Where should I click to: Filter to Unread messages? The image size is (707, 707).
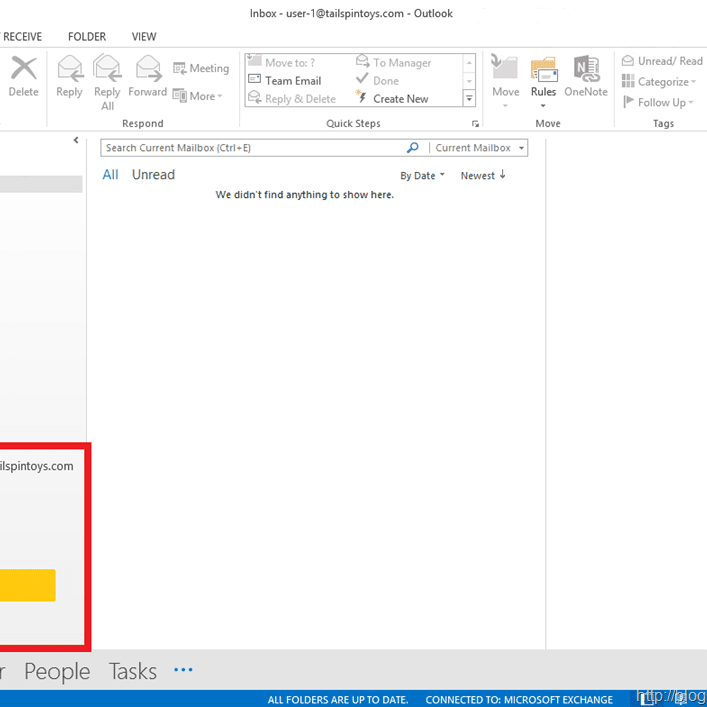point(153,175)
